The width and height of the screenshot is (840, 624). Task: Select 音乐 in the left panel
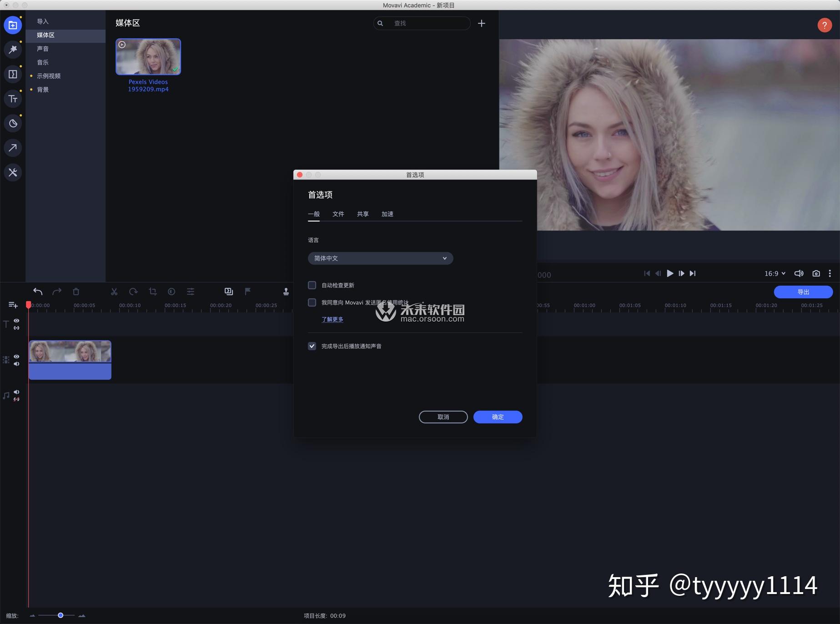(x=65, y=62)
